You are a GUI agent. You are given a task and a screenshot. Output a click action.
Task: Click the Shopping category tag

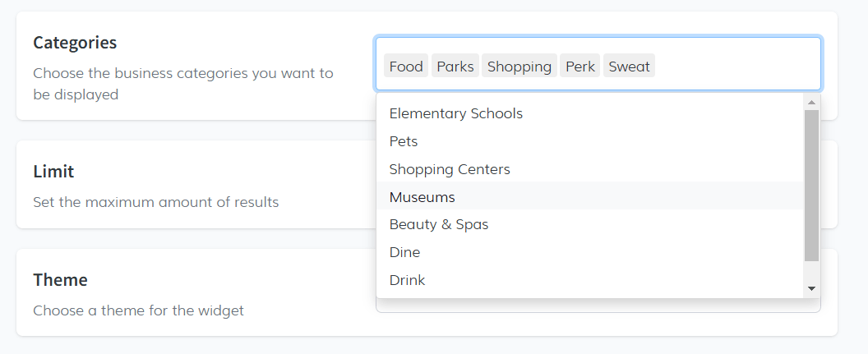click(x=519, y=67)
